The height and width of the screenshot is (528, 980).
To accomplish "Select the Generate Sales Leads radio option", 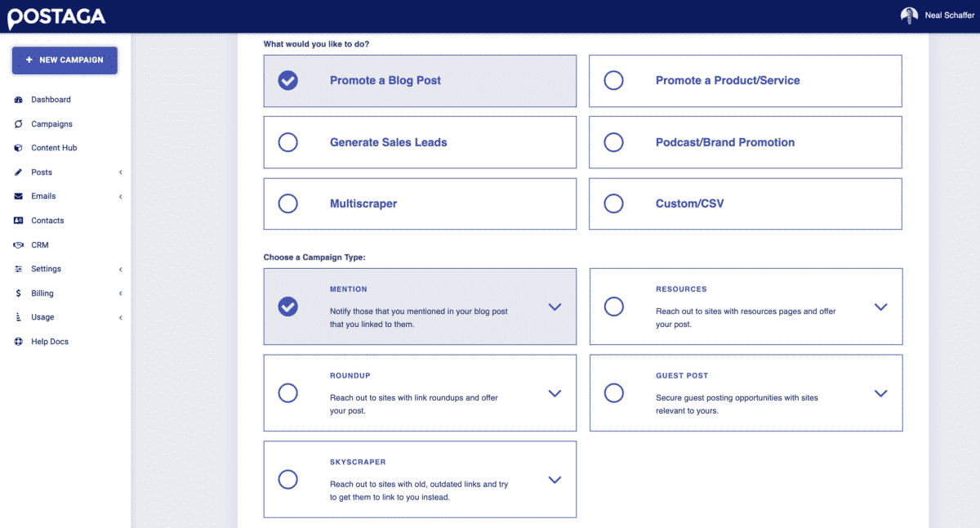I will (287, 142).
